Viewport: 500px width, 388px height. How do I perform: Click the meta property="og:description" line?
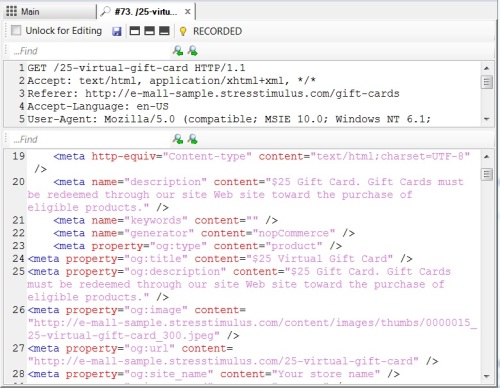click(x=239, y=284)
